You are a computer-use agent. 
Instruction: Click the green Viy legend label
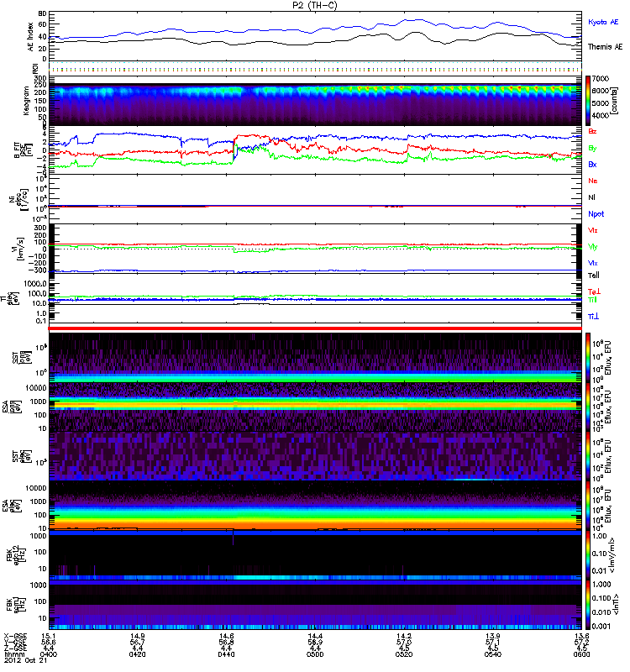593,247
